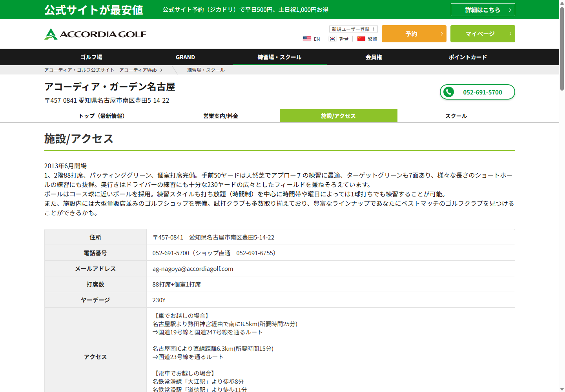Open ゴルフ場 navigation menu
565x392 pixels.
pos(91,57)
